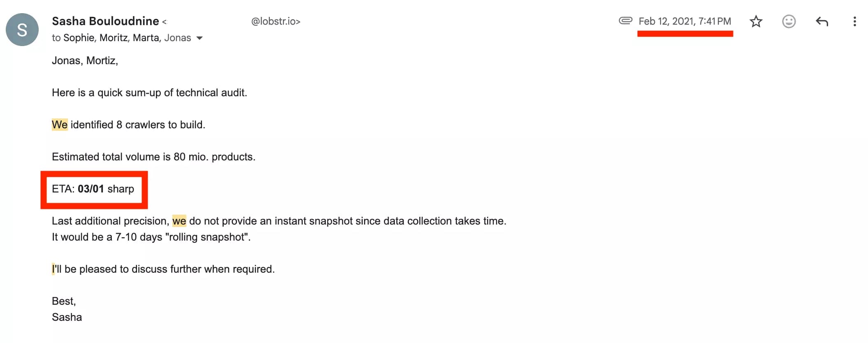Select the timestamp Feb 12, 2021, 7:41 PM
The image size is (868, 343).
tap(684, 21)
